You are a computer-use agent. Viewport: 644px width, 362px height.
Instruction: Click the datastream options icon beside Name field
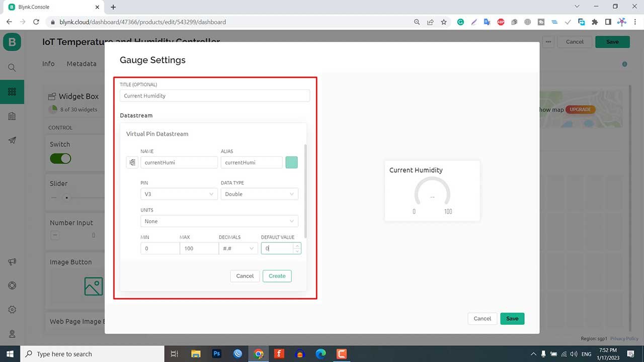point(132,162)
